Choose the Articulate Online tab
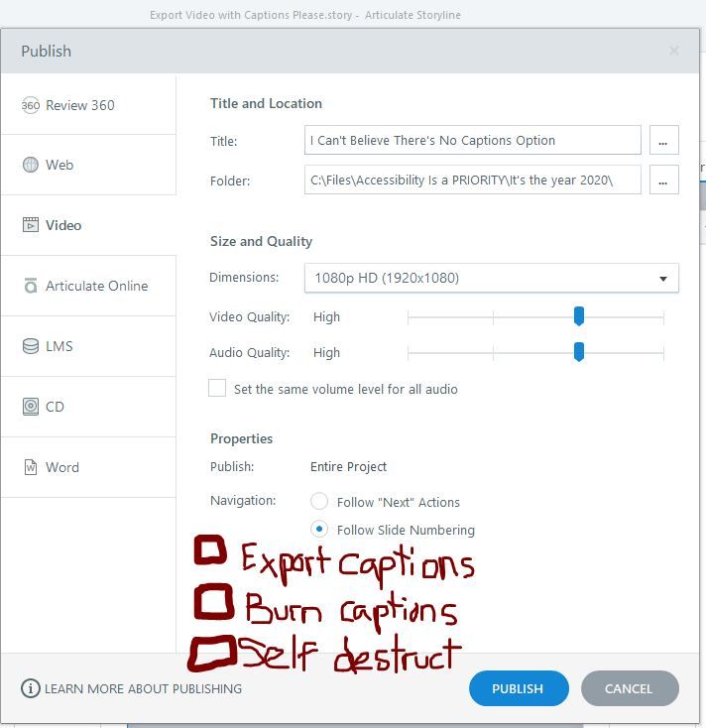The height and width of the screenshot is (728, 706). 88,286
